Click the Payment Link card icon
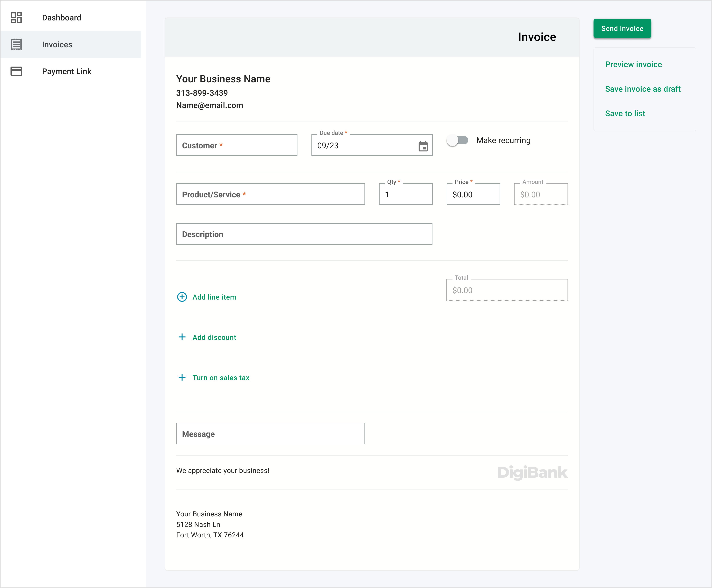This screenshot has width=712, height=588. [16, 71]
